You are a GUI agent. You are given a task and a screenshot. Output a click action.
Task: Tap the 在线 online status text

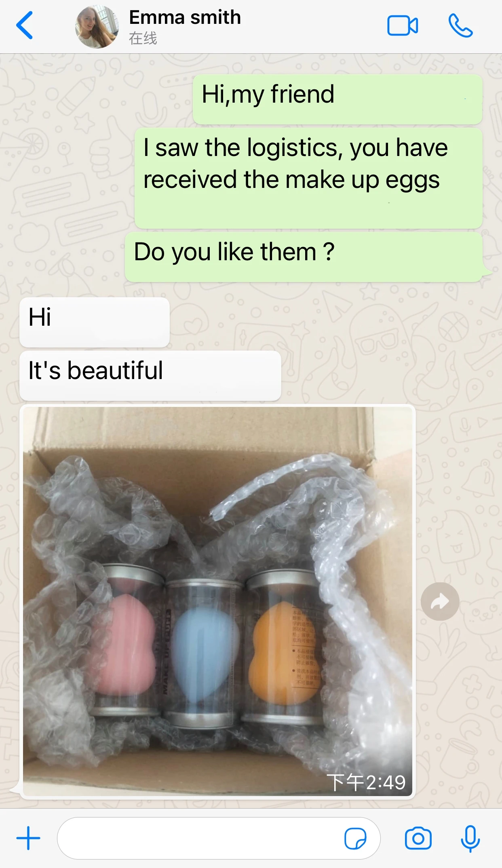pyautogui.click(x=143, y=38)
